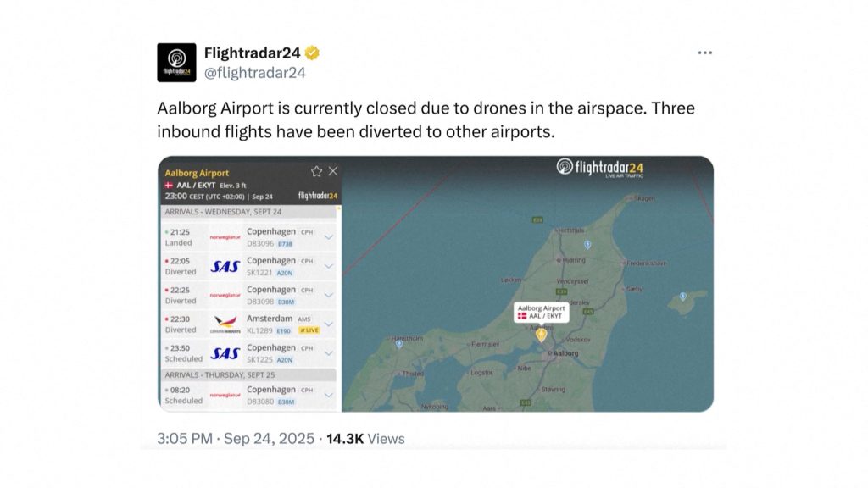Toggle the star to favorite Aalborg Airport
868x488 pixels.
[314, 169]
